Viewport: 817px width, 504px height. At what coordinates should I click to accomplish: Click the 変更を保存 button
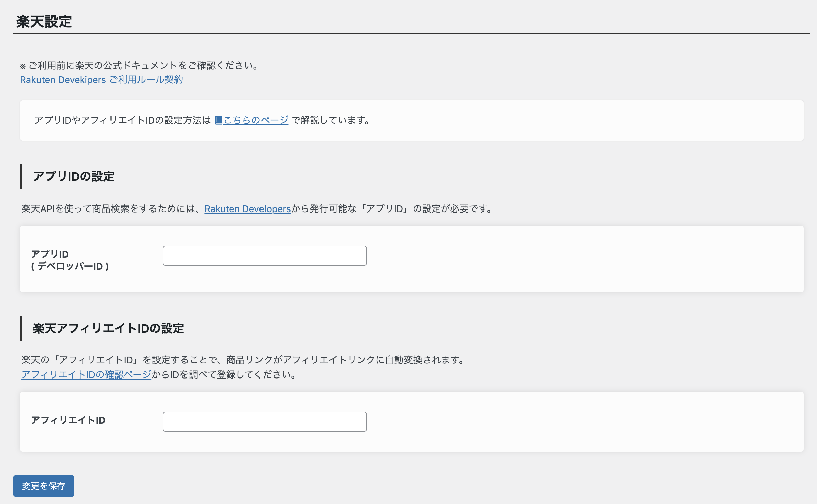point(44,486)
